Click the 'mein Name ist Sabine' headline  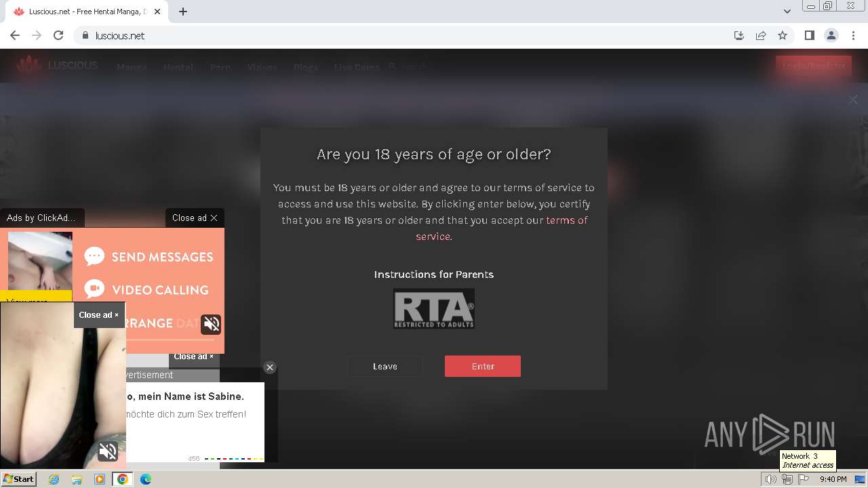pos(184,396)
